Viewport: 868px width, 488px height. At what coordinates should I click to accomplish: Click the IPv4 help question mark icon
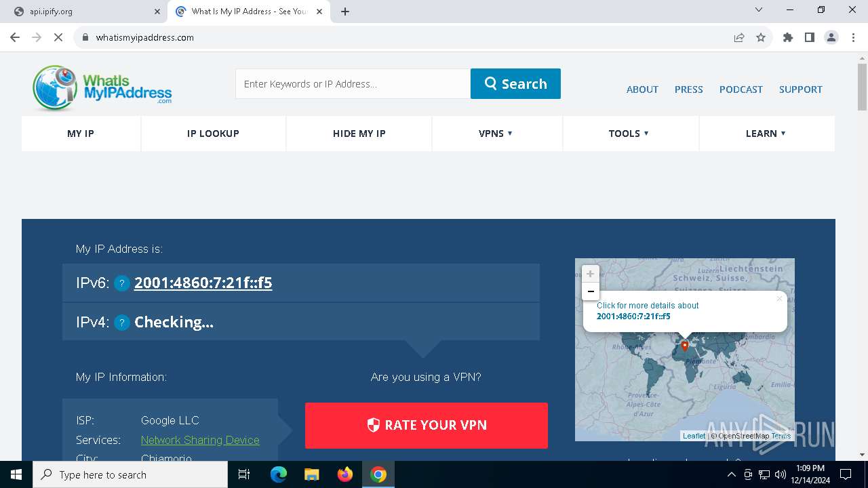(x=121, y=323)
